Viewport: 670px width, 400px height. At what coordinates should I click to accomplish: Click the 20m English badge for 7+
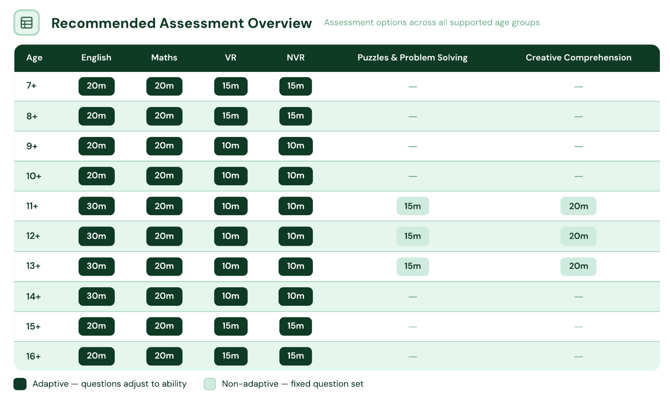[x=97, y=86]
